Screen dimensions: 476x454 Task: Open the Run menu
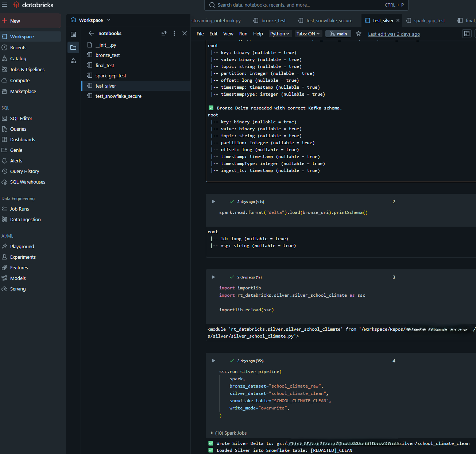(243, 34)
